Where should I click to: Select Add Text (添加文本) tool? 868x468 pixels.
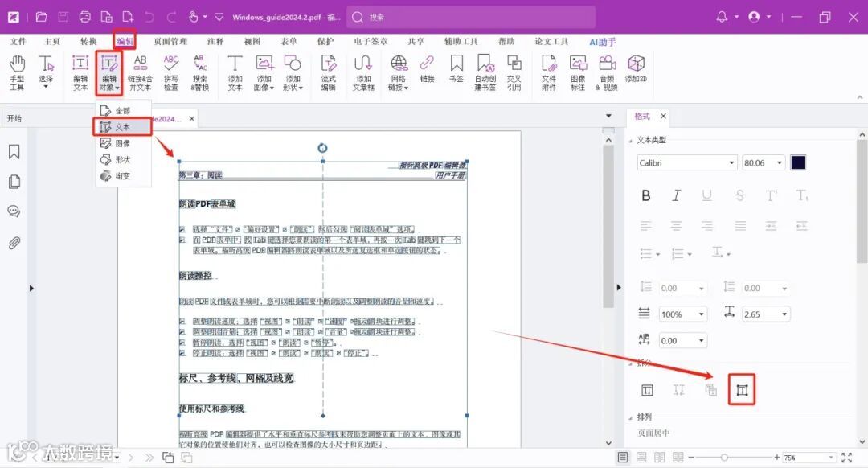point(235,72)
